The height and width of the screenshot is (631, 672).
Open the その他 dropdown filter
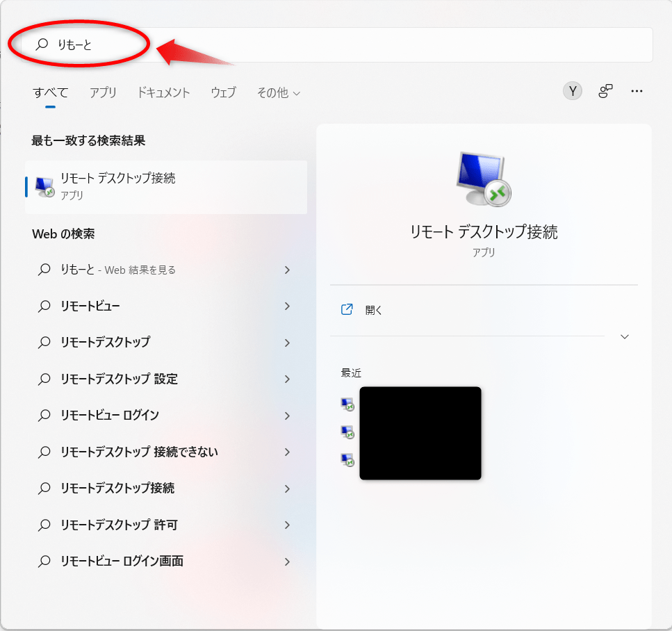[x=278, y=92]
